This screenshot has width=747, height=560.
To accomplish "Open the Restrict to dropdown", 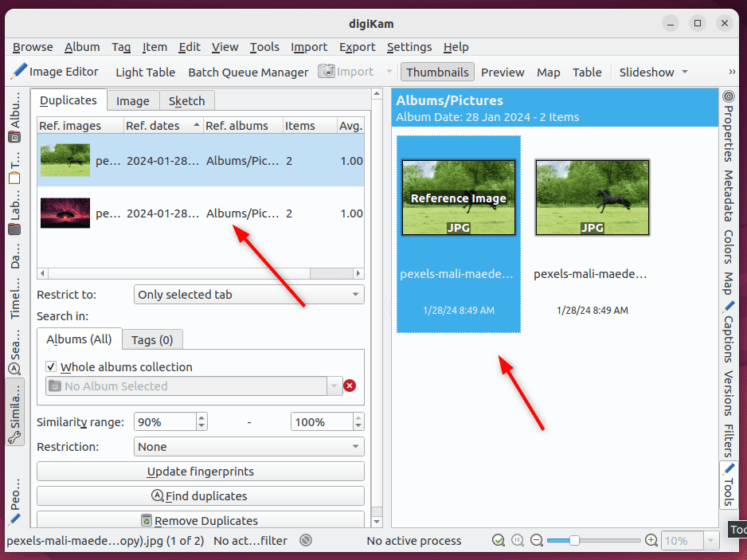I will pos(249,295).
